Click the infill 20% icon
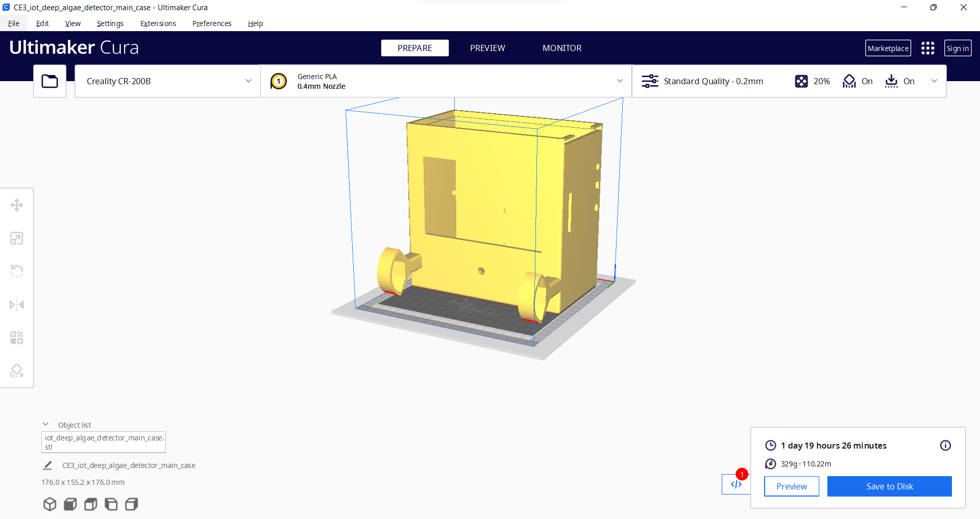 coord(801,81)
